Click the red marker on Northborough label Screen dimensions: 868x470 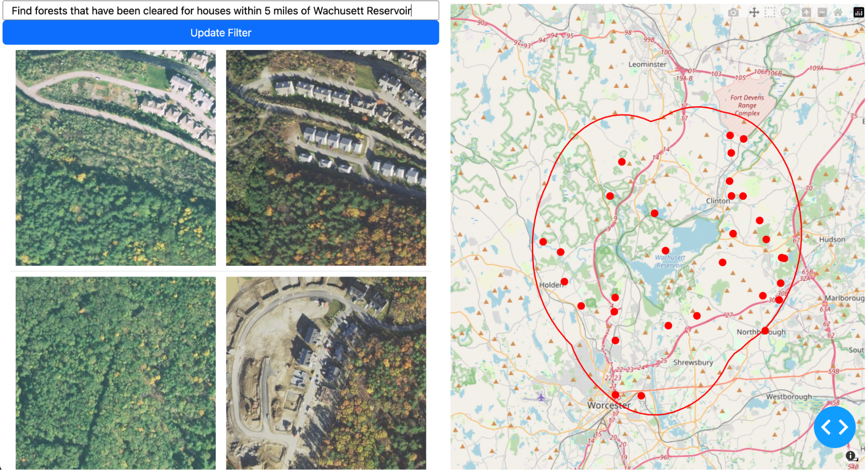click(765, 331)
